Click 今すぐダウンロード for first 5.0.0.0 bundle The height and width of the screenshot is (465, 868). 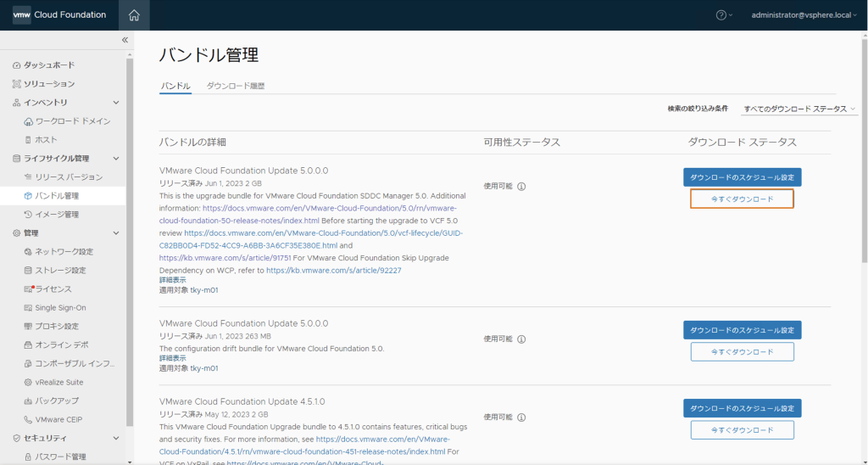tap(742, 199)
